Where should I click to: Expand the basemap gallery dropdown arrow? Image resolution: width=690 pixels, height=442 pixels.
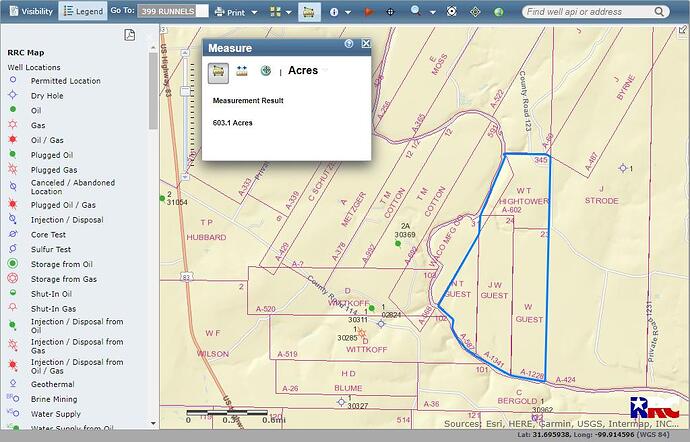pyautogui.click(x=289, y=13)
